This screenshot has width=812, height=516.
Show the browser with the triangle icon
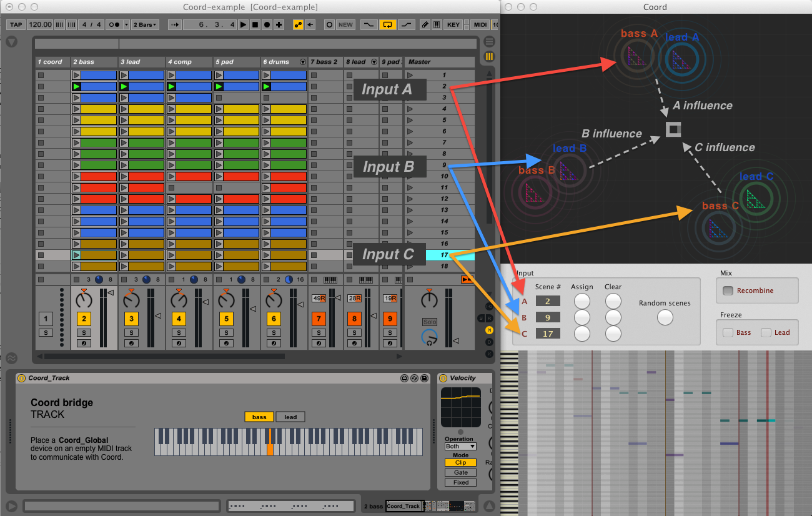tap(11, 42)
